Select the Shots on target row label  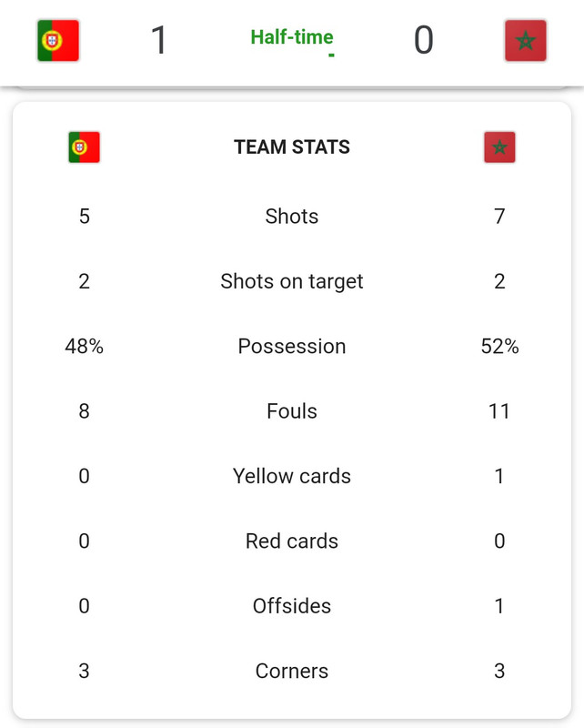(292, 282)
